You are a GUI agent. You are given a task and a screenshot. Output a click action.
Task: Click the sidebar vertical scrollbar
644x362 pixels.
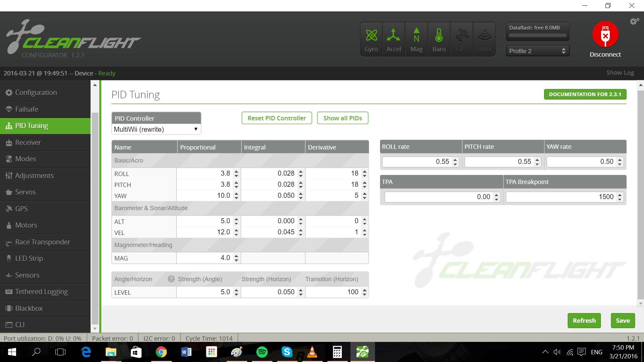point(95,218)
